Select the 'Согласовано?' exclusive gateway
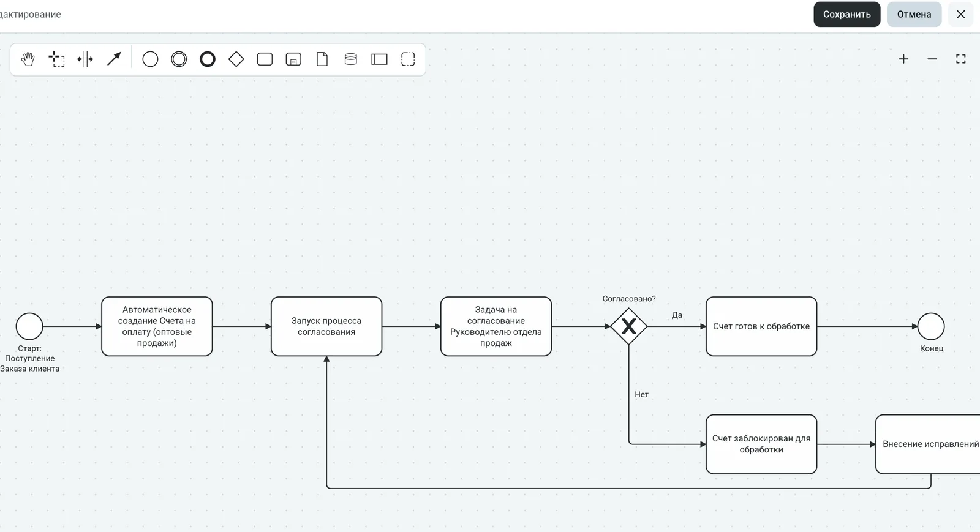Viewport: 980px width, 532px height. (x=629, y=326)
